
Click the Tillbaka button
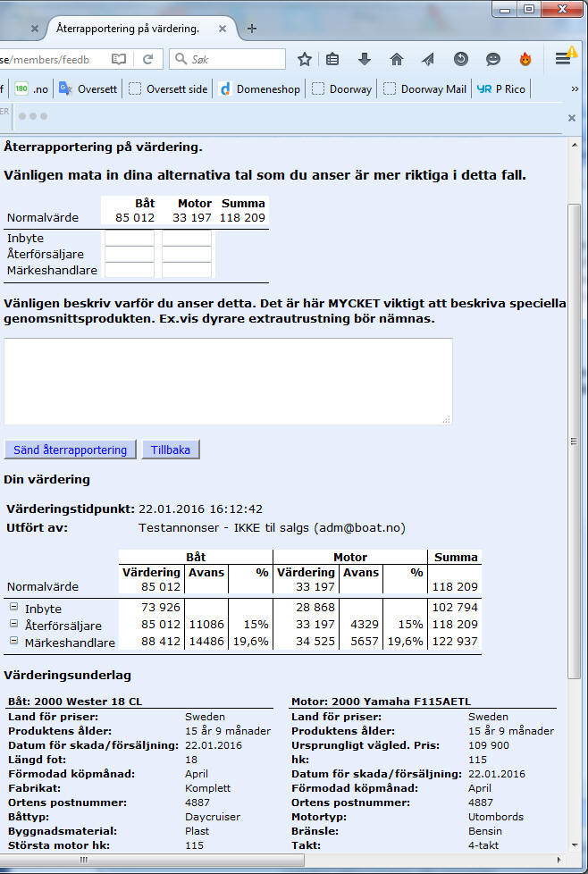click(x=170, y=450)
